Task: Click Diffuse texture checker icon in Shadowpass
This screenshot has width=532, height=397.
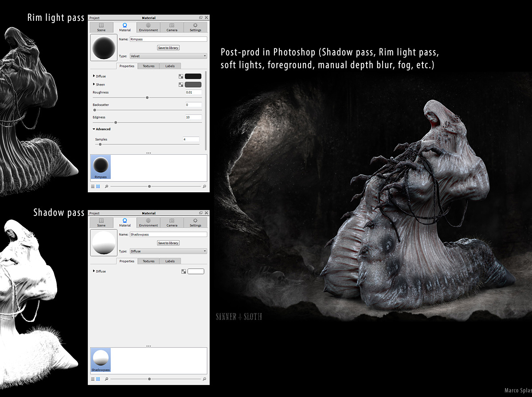Action: click(x=184, y=271)
